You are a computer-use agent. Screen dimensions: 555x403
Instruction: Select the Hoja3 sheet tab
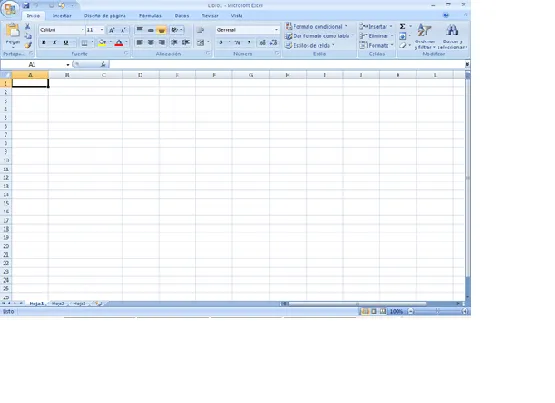point(80,304)
